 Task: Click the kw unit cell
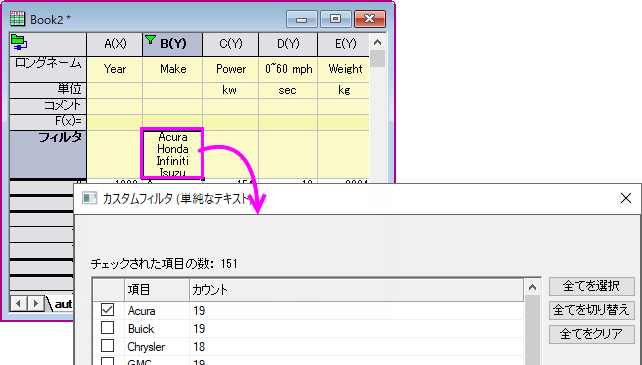[x=231, y=90]
